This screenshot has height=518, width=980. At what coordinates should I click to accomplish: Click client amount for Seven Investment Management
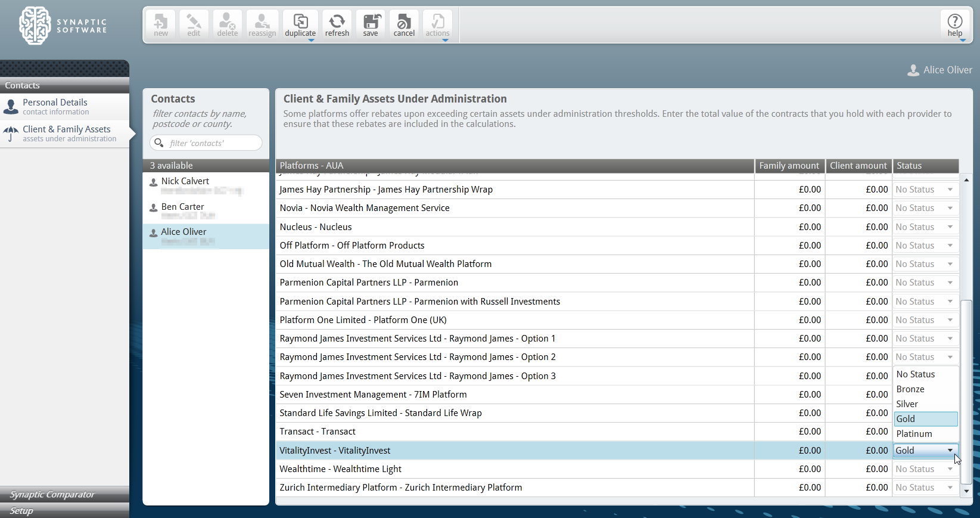[858, 395]
